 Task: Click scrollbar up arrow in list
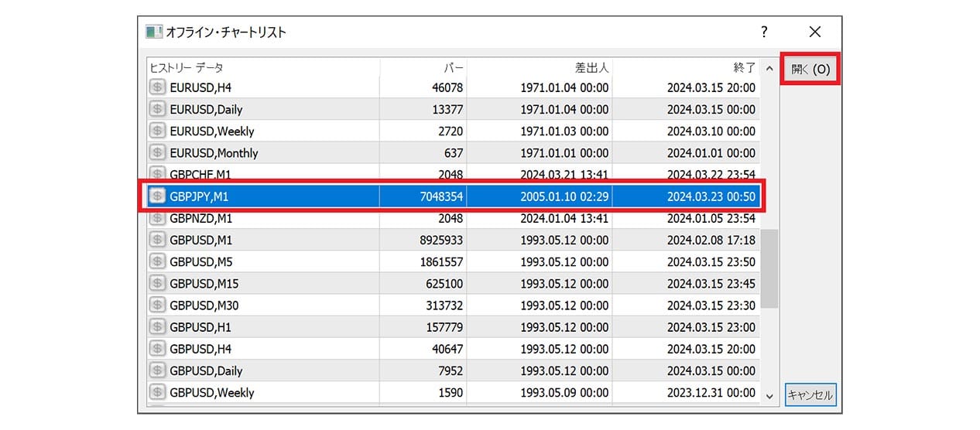point(769,68)
